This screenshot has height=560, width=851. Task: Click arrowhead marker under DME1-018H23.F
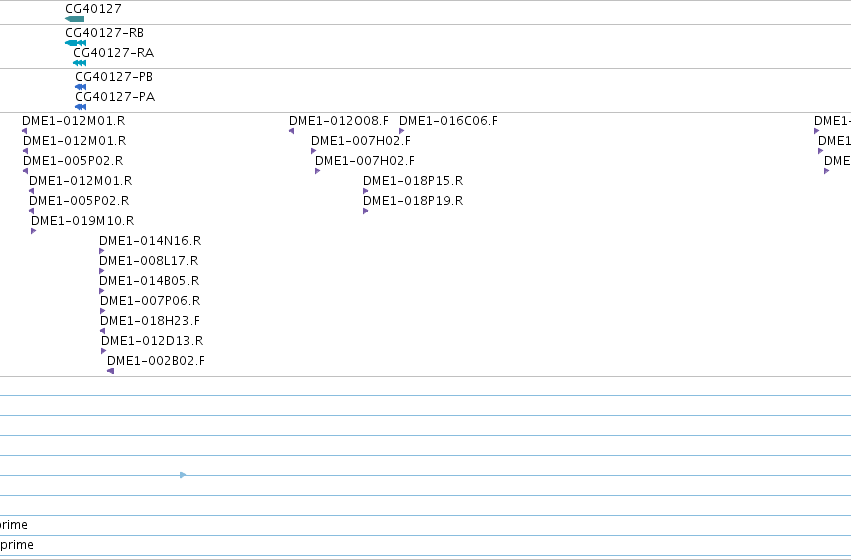(x=103, y=331)
